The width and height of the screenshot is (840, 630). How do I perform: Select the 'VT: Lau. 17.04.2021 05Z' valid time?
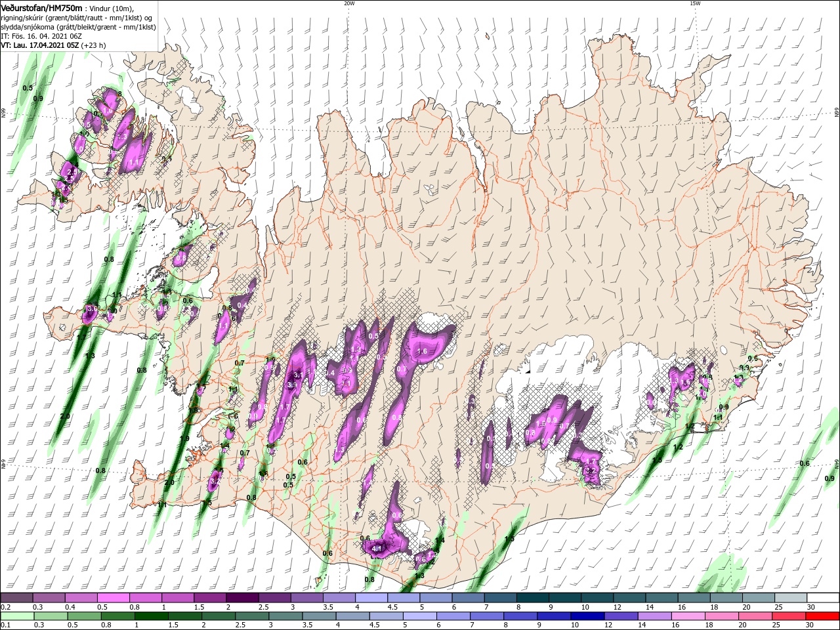40,46
